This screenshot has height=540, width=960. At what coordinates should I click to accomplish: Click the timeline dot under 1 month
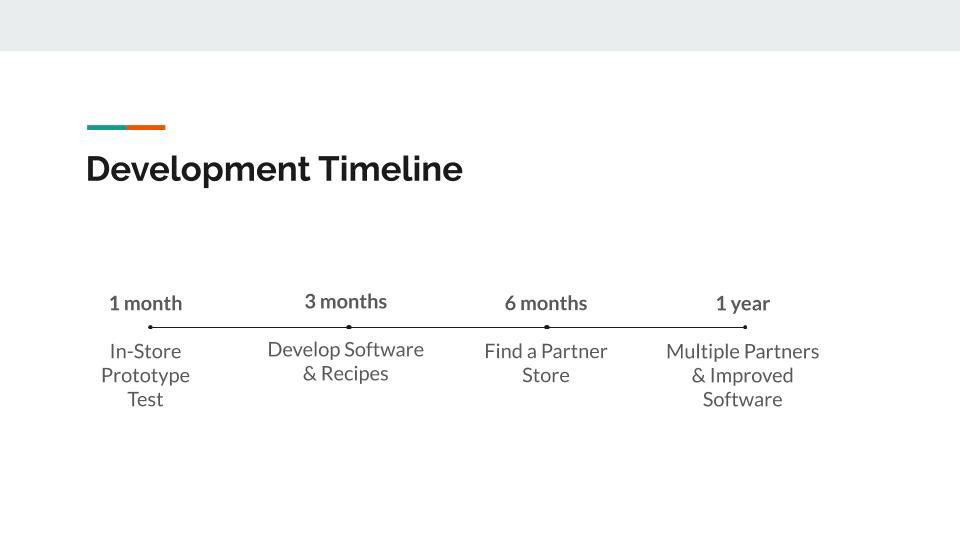tap(150, 327)
